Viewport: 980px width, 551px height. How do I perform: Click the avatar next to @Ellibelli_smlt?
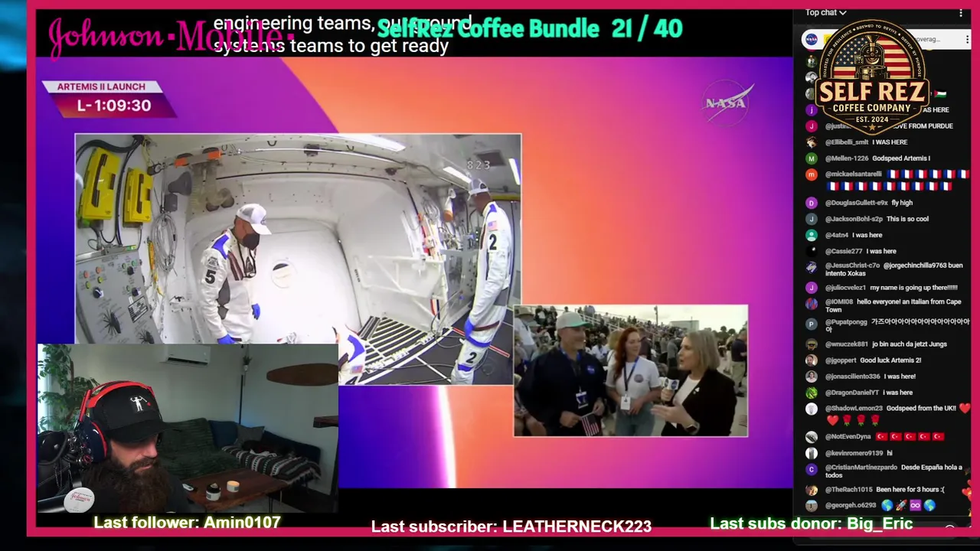click(812, 142)
